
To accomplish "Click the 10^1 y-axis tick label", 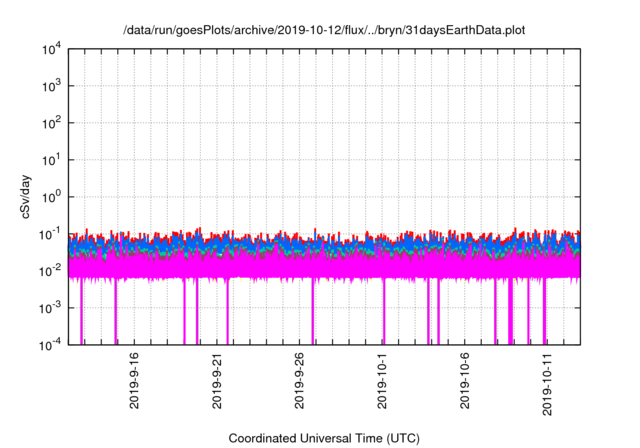I will [52, 160].
